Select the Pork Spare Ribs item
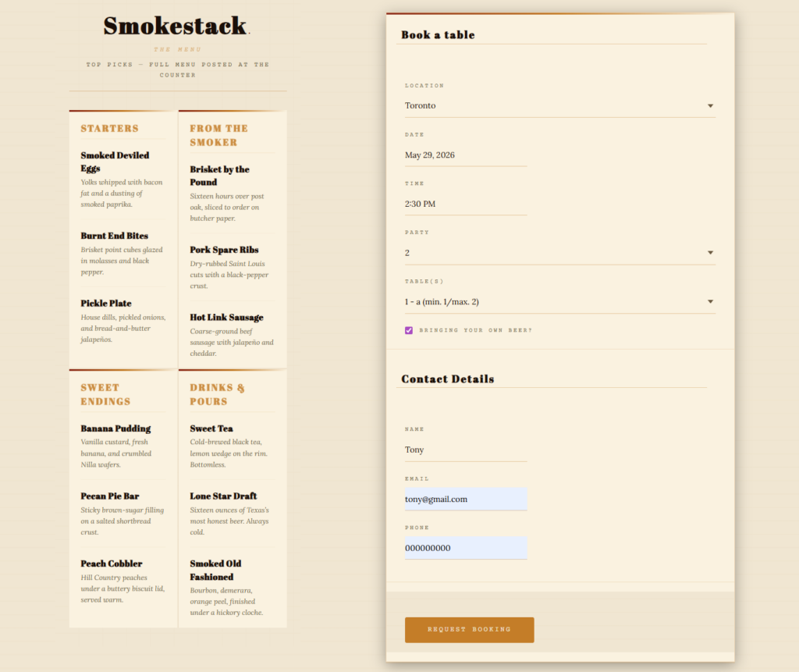 (224, 250)
